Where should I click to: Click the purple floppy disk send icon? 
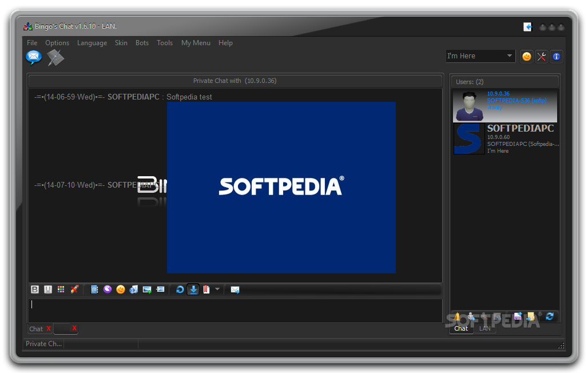(518, 316)
